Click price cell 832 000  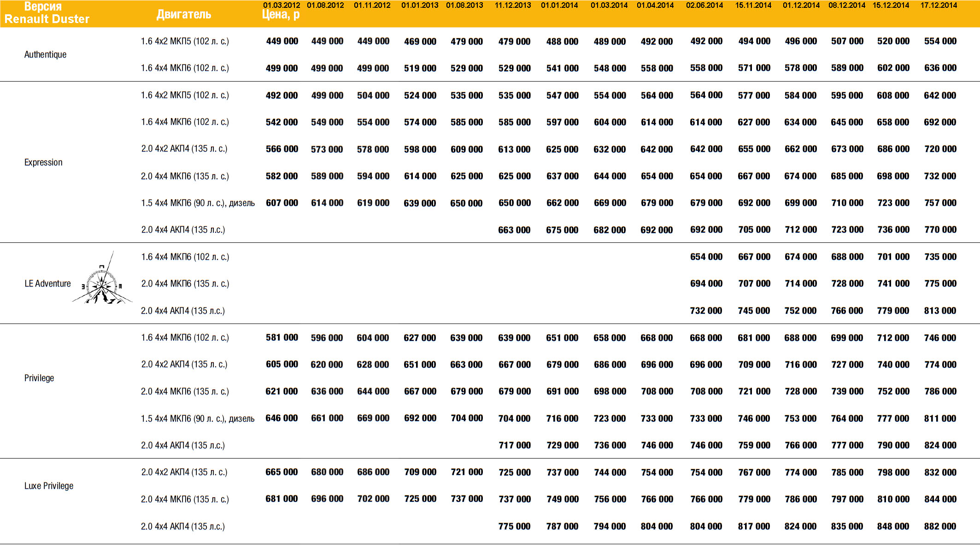[940, 472]
